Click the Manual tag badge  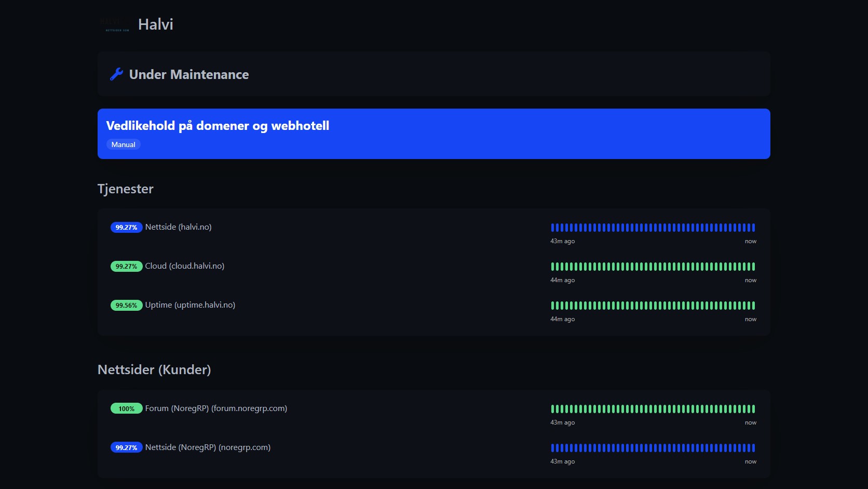point(123,144)
